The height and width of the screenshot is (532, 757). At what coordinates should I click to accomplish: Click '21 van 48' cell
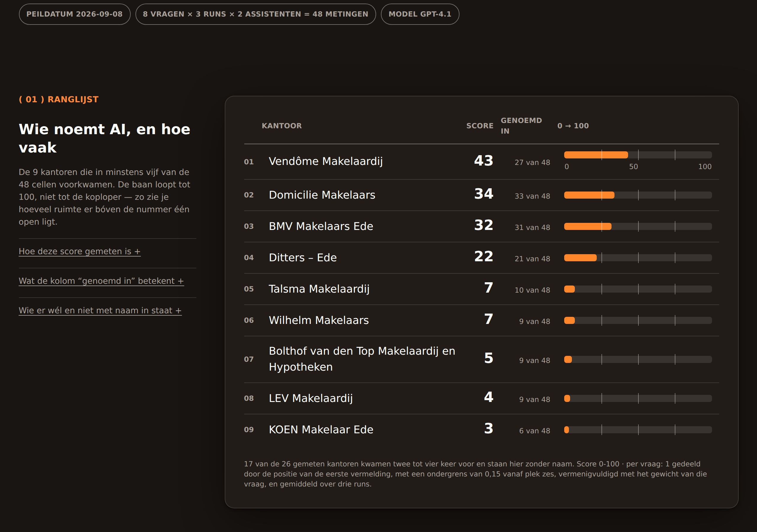point(532,259)
